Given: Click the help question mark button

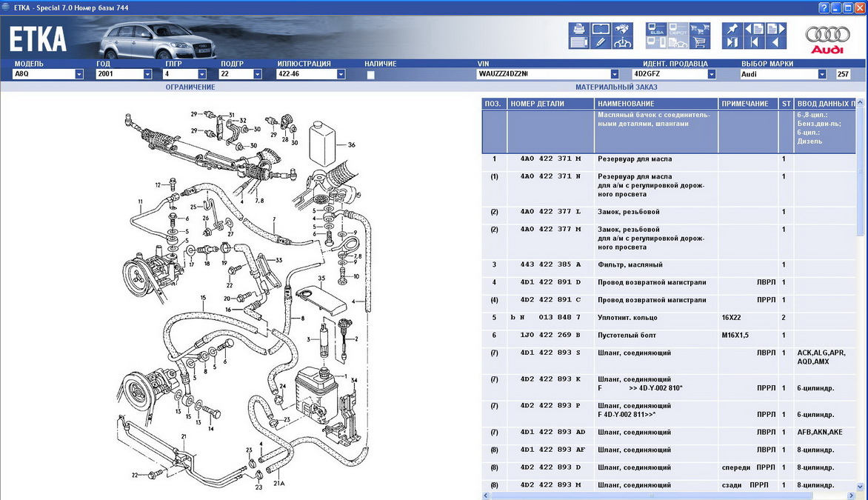Looking at the screenshot, I should (x=824, y=7).
